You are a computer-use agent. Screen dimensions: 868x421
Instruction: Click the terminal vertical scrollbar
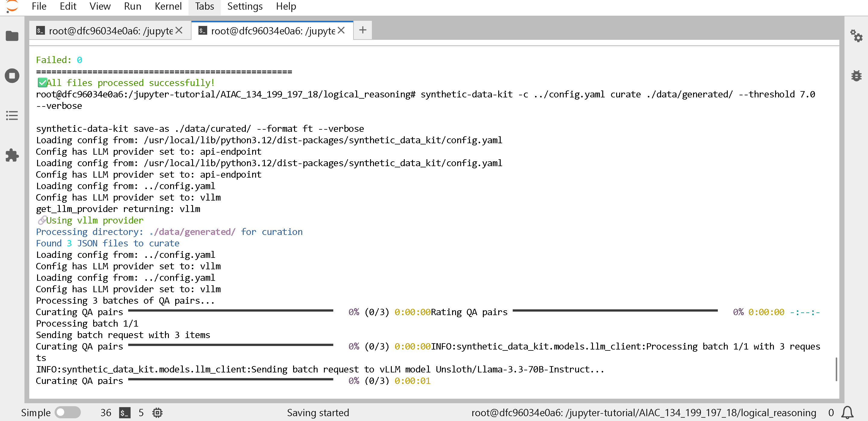click(x=836, y=369)
